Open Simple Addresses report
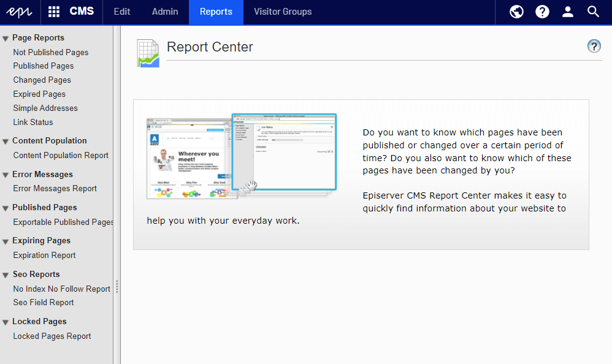The image size is (612, 364). click(x=45, y=108)
